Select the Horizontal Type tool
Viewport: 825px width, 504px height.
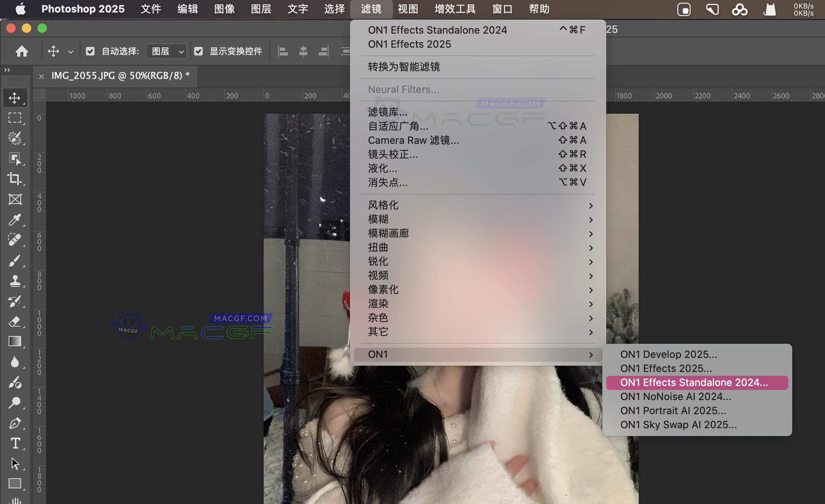pos(15,443)
